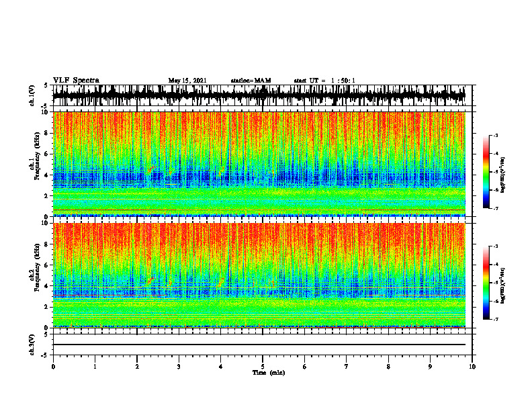Click time axis tick label "1"
The width and height of the screenshot is (532, 411).
click(95, 367)
